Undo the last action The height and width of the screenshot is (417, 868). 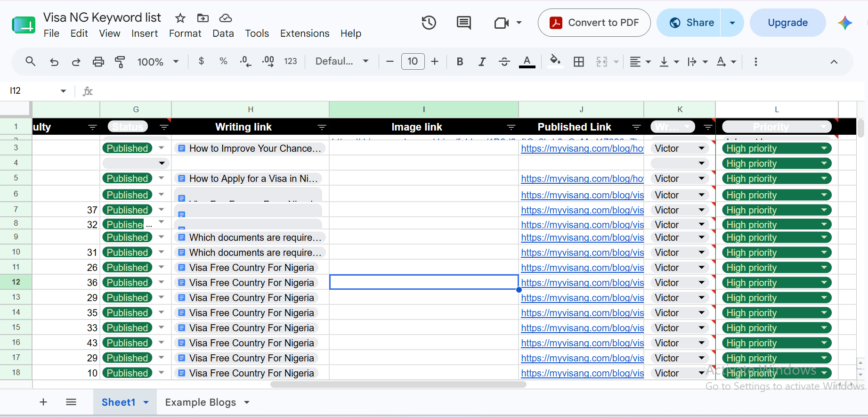click(x=54, y=62)
